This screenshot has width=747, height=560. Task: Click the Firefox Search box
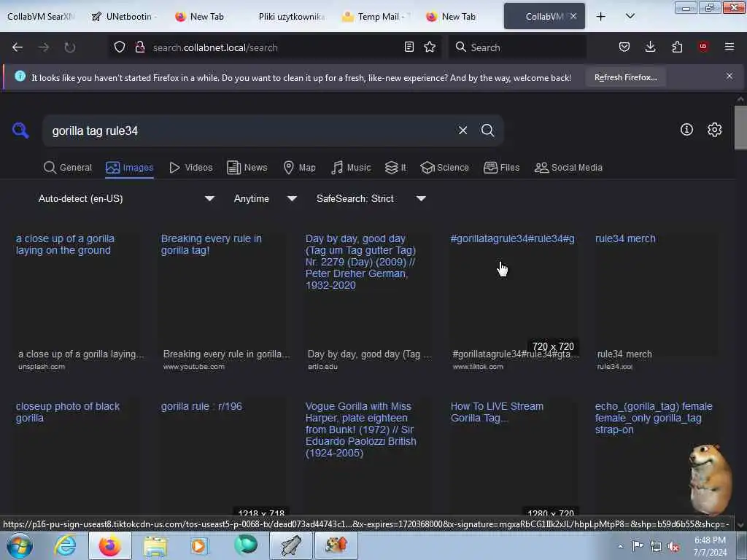coord(517,47)
